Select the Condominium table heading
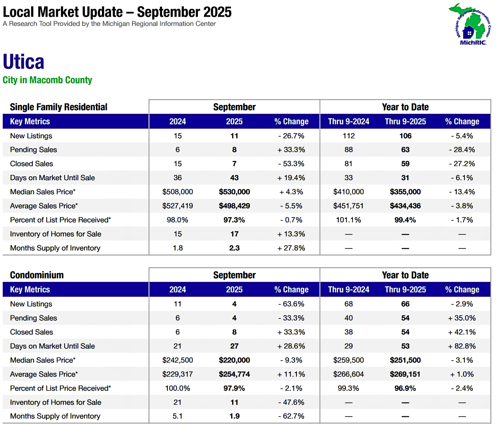The image size is (504, 426). [x=37, y=275]
